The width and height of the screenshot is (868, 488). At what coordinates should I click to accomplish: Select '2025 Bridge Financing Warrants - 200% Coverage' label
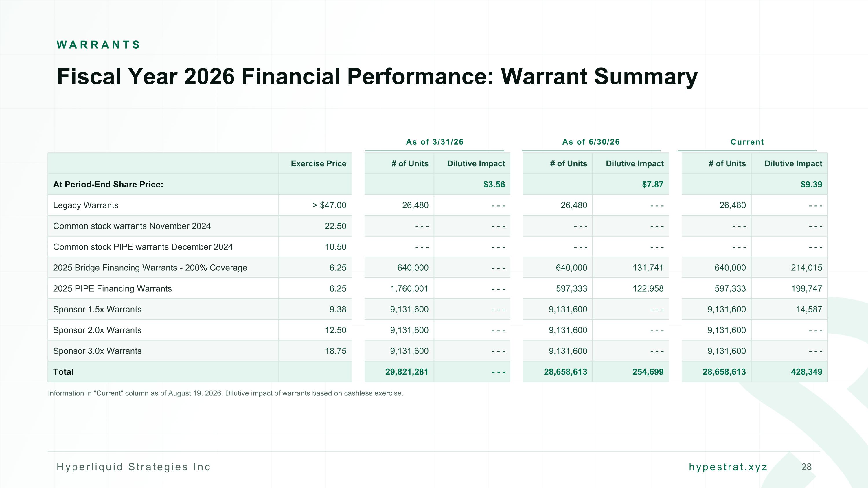pyautogui.click(x=150, y=268)
